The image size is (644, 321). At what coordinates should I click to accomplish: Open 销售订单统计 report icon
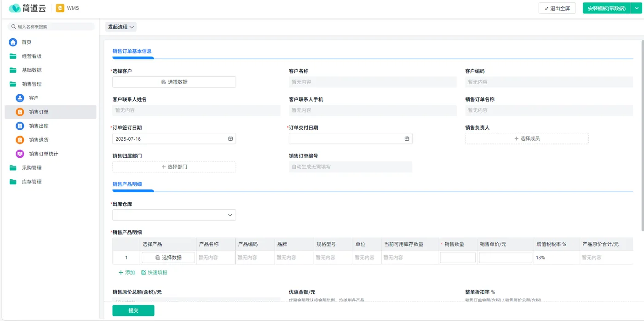20,154
